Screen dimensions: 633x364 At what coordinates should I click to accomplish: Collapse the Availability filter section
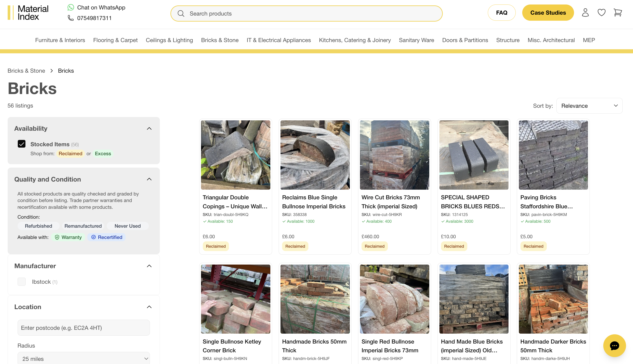coord(149,128)
